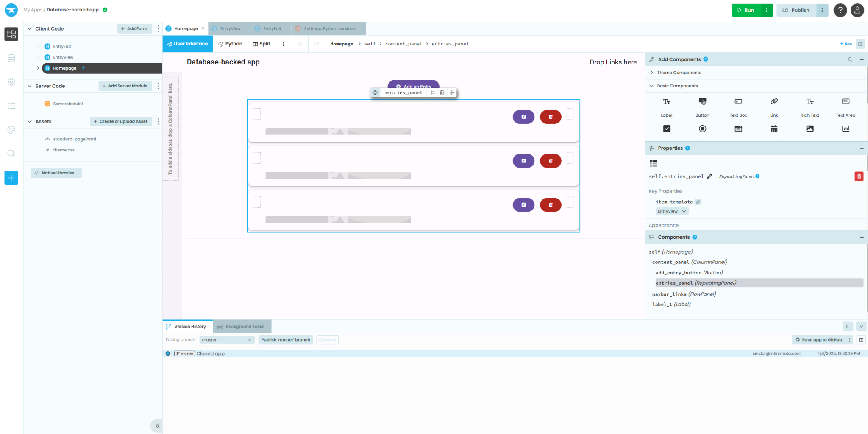Click the Search magnifier in the left sidebar

[11, 154]
